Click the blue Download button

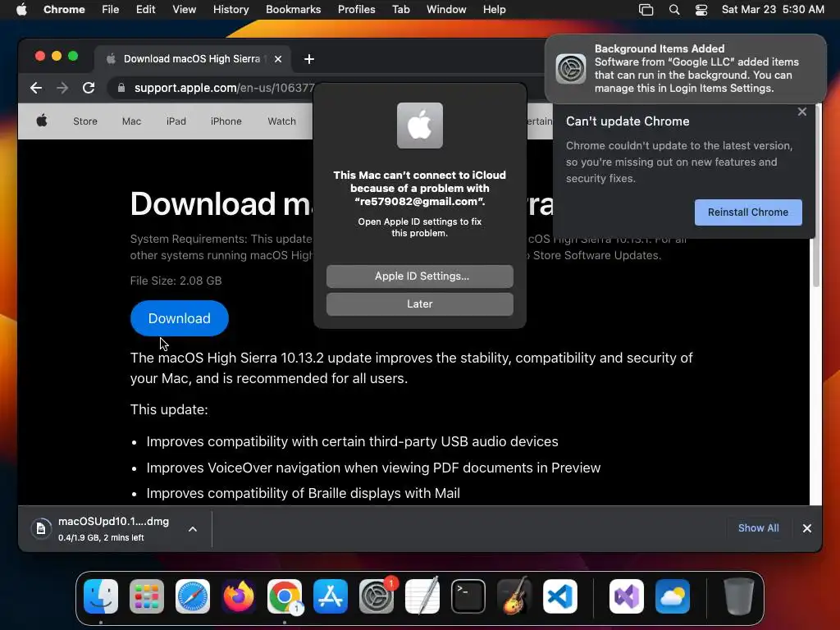[x=179, y=318]
